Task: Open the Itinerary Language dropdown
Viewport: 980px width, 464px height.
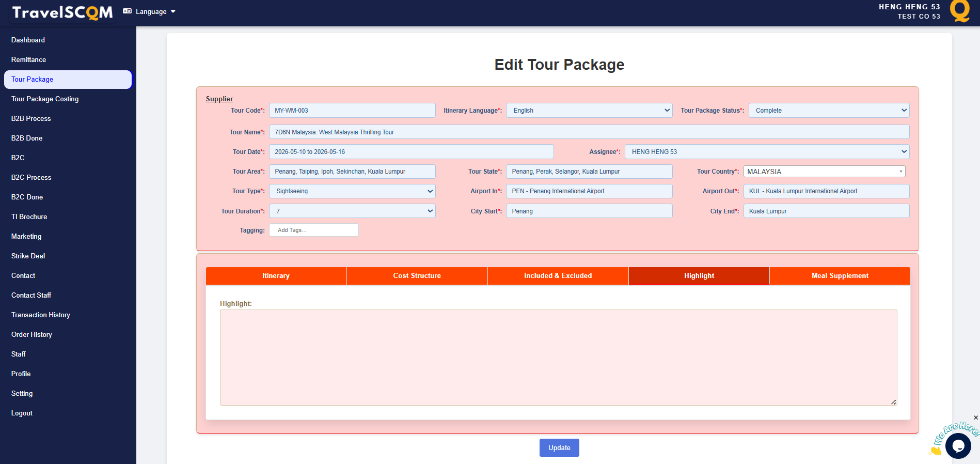Action: (x=589, y=111)
